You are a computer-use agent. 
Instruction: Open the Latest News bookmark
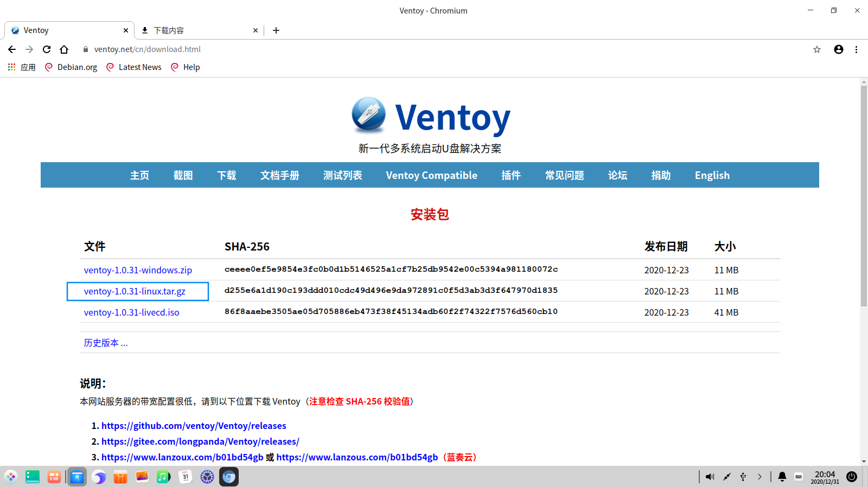pyautogui.click(x=134, y=67)
